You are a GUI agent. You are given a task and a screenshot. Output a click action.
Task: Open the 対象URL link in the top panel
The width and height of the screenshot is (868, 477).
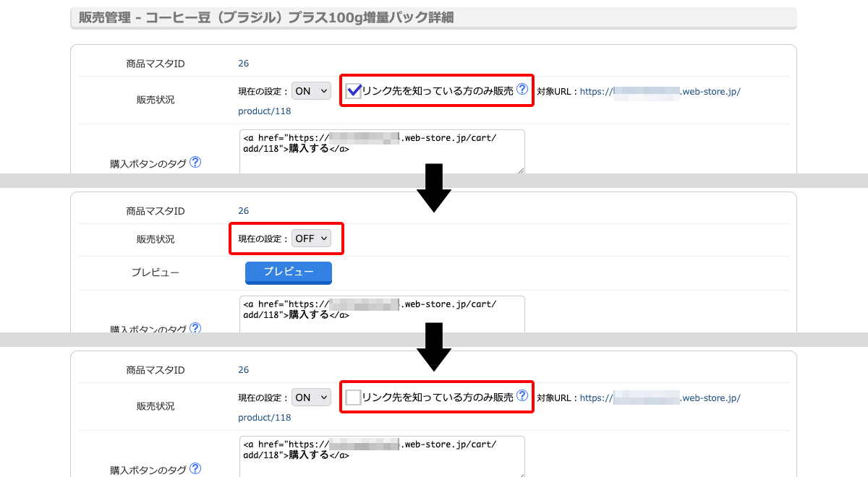(660, 92)
